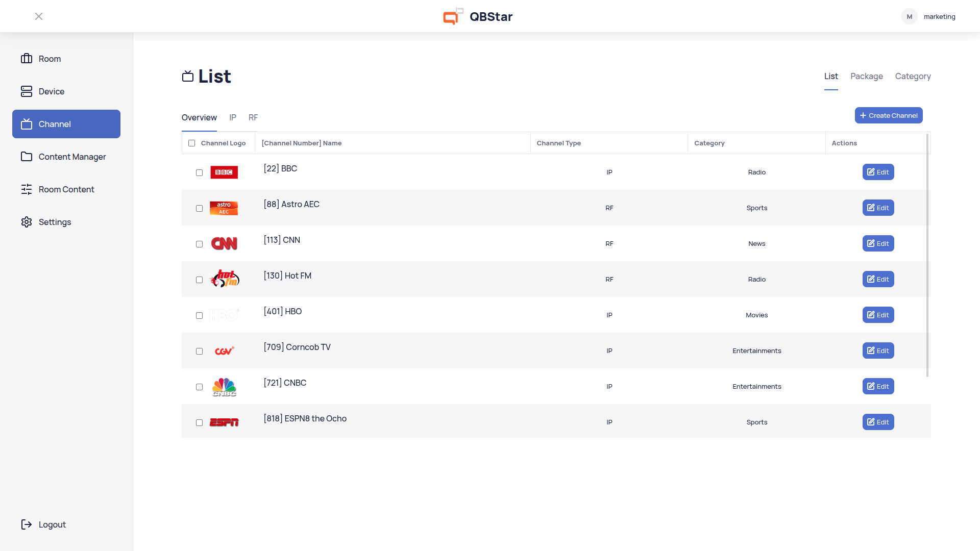Edit the HBO channel
This screenshot has height=551, width=980.
878,315
